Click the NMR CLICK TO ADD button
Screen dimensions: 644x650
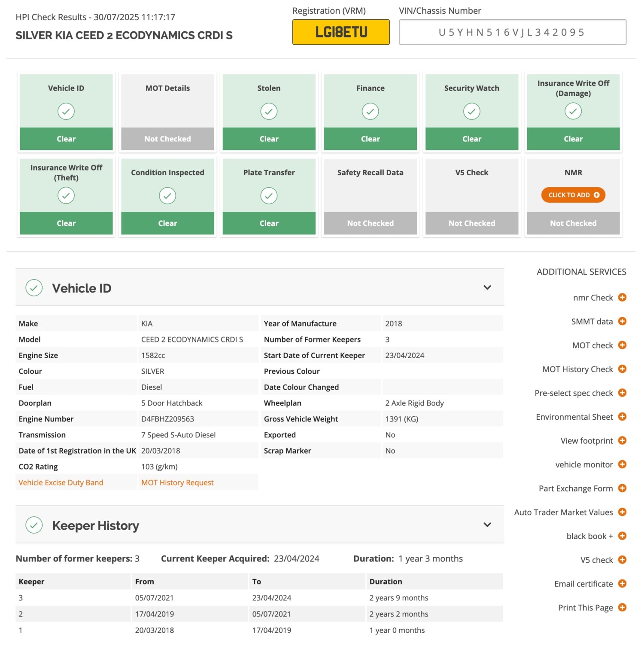[x=573, y=195]
